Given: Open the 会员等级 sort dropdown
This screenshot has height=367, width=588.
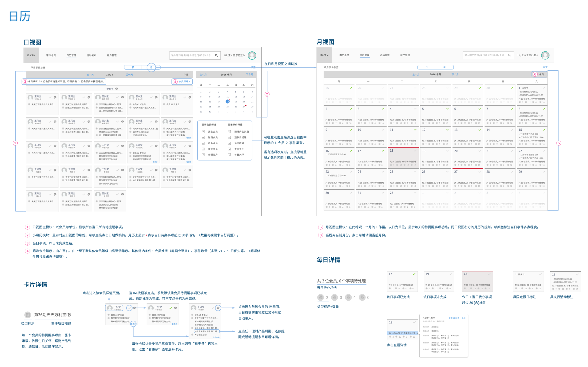Looking at the screenshot, I should pyautogui.click(x=185, y=81).
